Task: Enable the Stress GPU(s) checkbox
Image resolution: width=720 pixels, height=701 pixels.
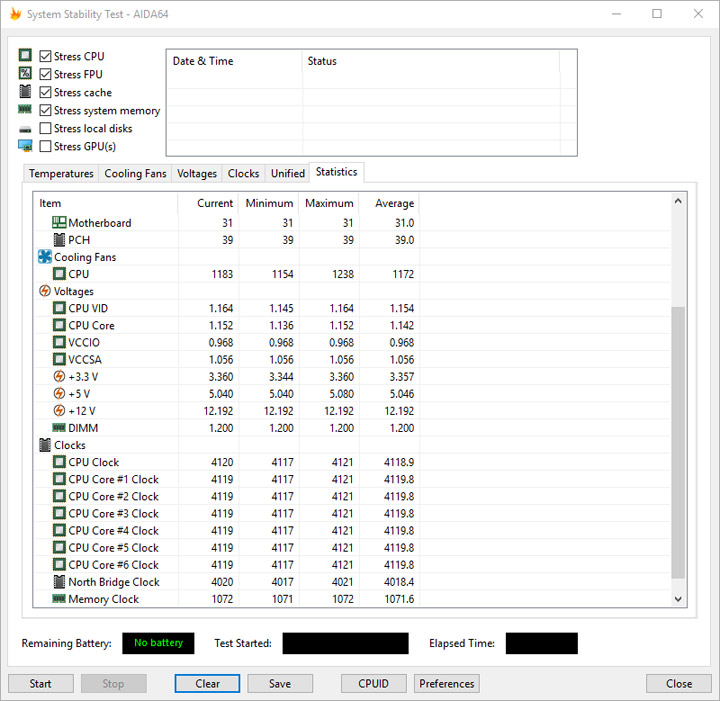Action: (x=45, y=146)
